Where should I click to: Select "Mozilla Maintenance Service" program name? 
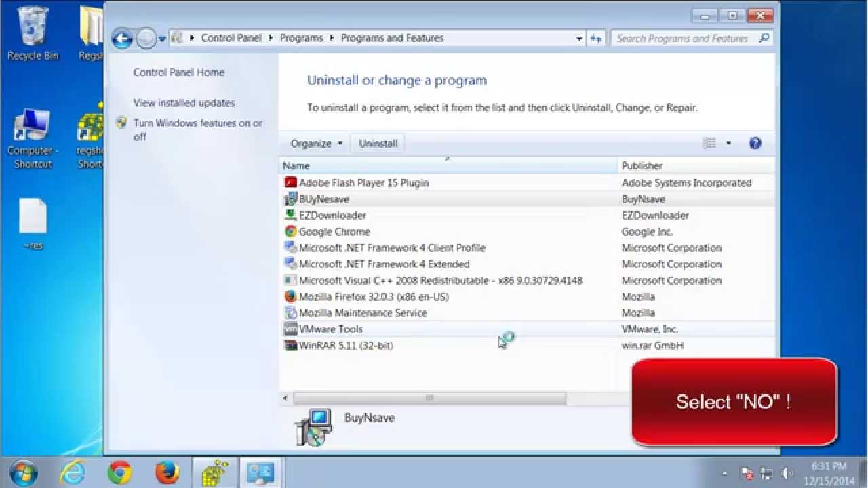click(x=363, y=312)
